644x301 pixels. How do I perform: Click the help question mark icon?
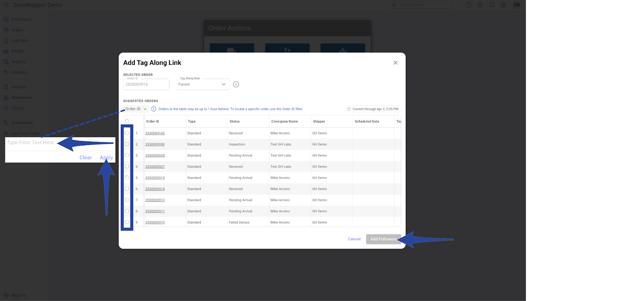pyautogui.click(x=468, y=5)
